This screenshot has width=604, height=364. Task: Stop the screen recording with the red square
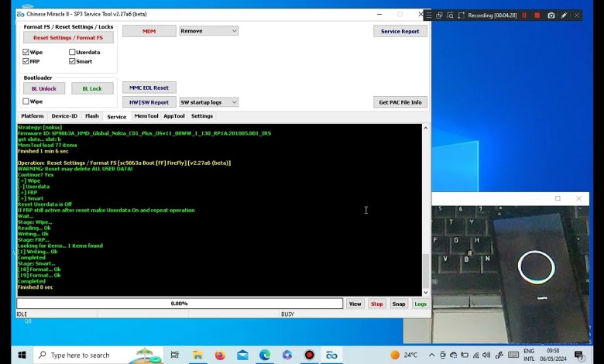(x=537, y=15)
